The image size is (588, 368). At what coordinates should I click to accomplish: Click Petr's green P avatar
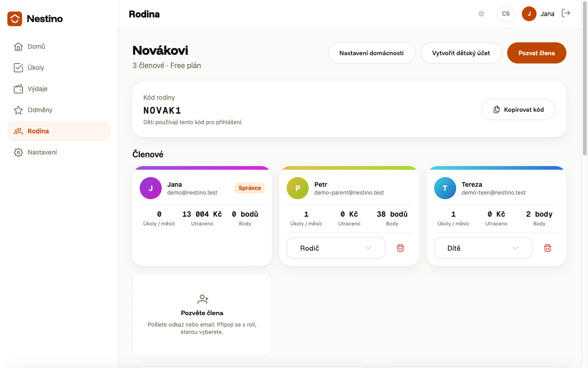tap(298, 188)
